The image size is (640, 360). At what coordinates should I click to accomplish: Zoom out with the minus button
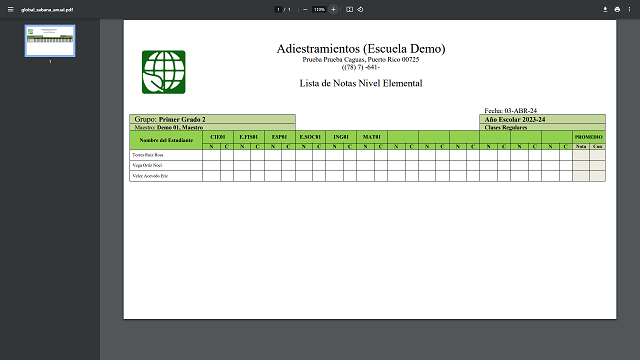pyautogui.click(x=305, y=9)
